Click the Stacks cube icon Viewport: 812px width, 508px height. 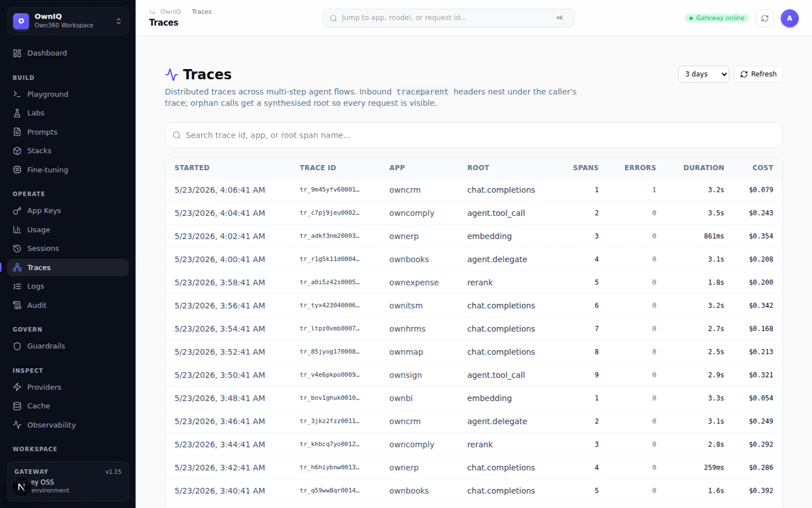pos(17,151)
